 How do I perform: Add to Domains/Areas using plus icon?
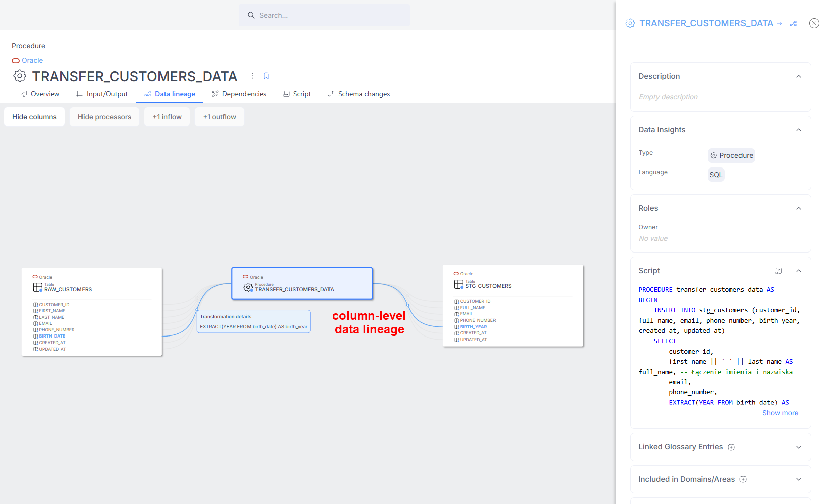coord(743,479)
